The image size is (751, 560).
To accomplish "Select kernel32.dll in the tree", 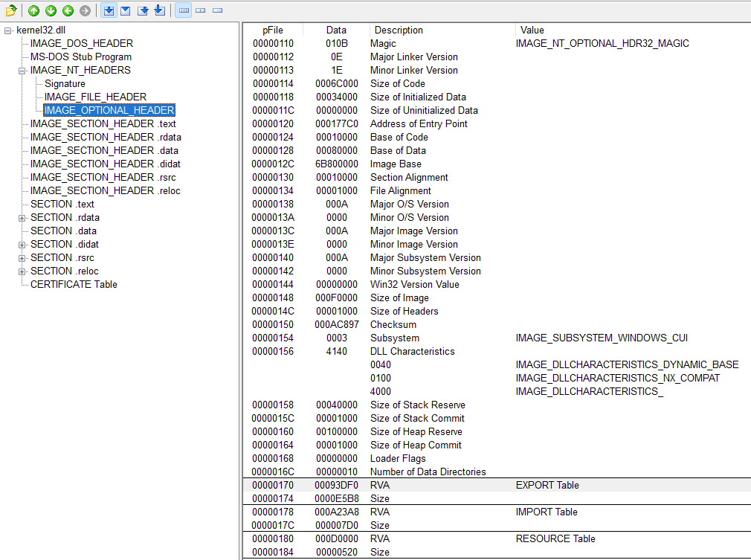I will (x=41, y=30).
